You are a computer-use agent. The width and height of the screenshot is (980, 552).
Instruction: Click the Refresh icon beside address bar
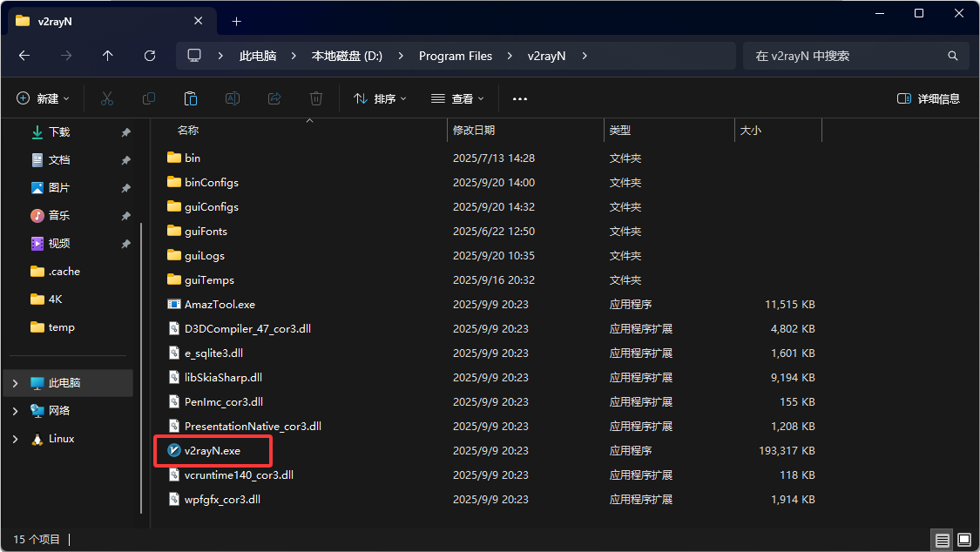150,56
